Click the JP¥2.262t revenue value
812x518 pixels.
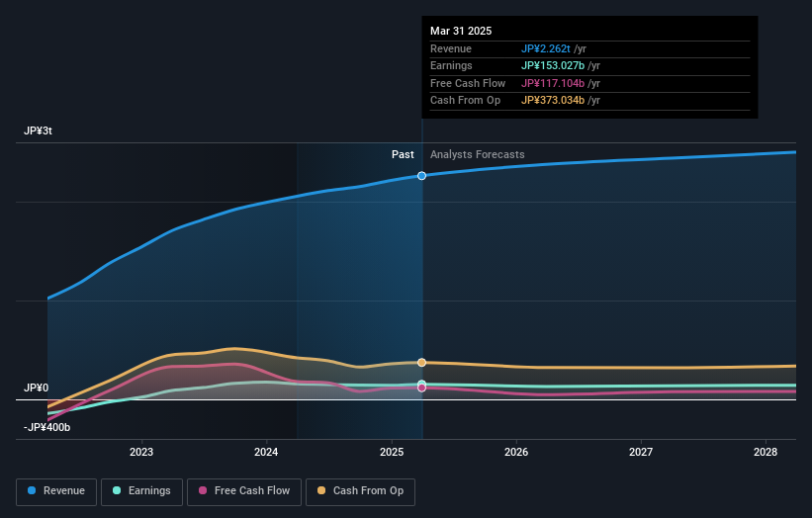(x=545, y=48)
